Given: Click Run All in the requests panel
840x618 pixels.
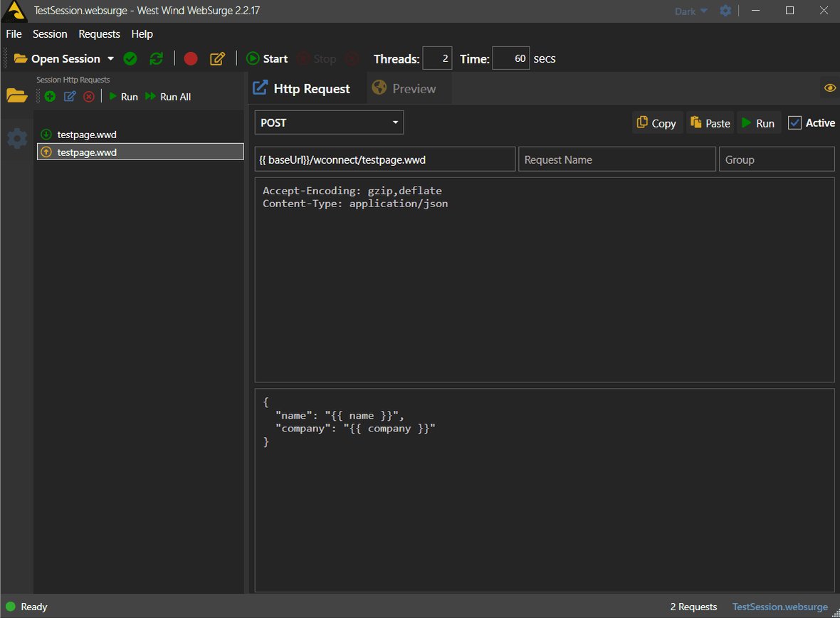Looking at the screenshot, I should tap(168, 97).
